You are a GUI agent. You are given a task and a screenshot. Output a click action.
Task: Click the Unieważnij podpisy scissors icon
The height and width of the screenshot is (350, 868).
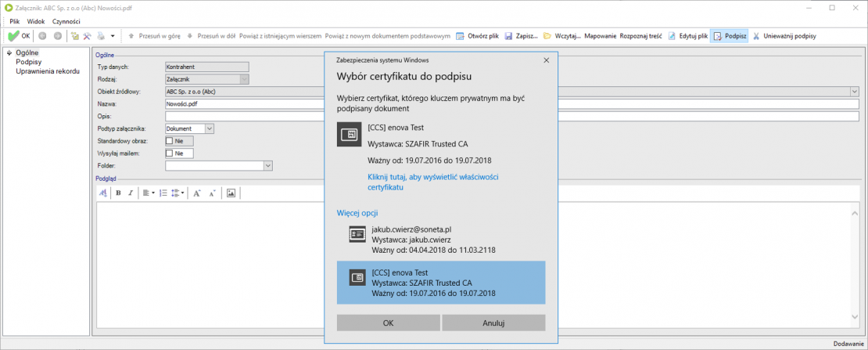756,36
